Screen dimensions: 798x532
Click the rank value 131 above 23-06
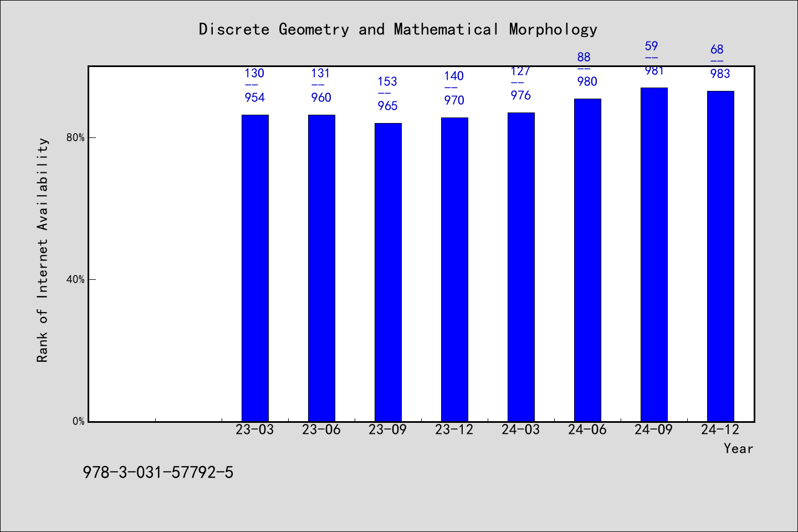(320, 73)
